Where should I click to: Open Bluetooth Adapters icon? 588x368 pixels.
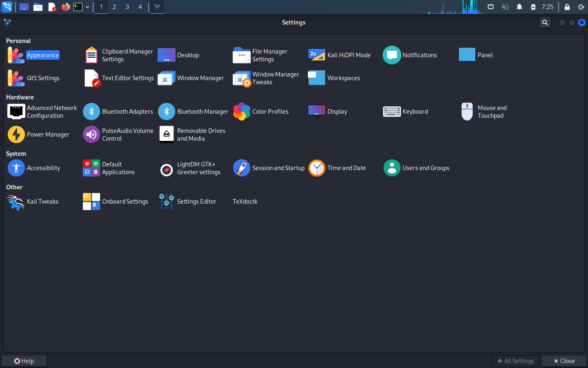coord(91,112)
